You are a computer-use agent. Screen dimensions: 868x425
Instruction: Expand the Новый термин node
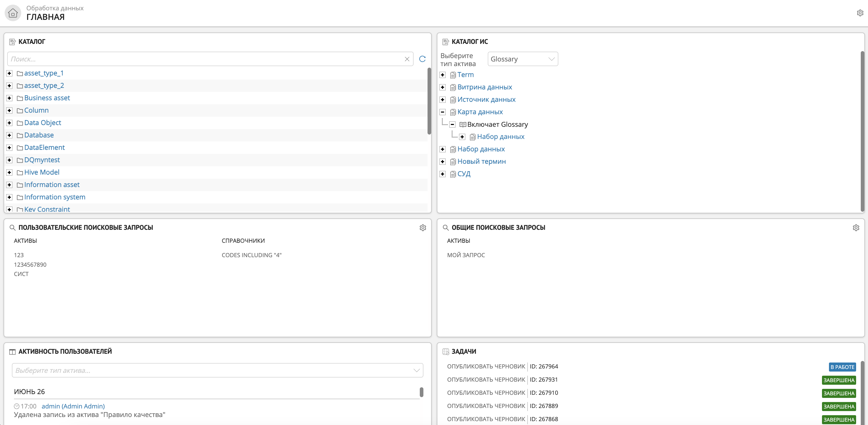coord(443,162)
